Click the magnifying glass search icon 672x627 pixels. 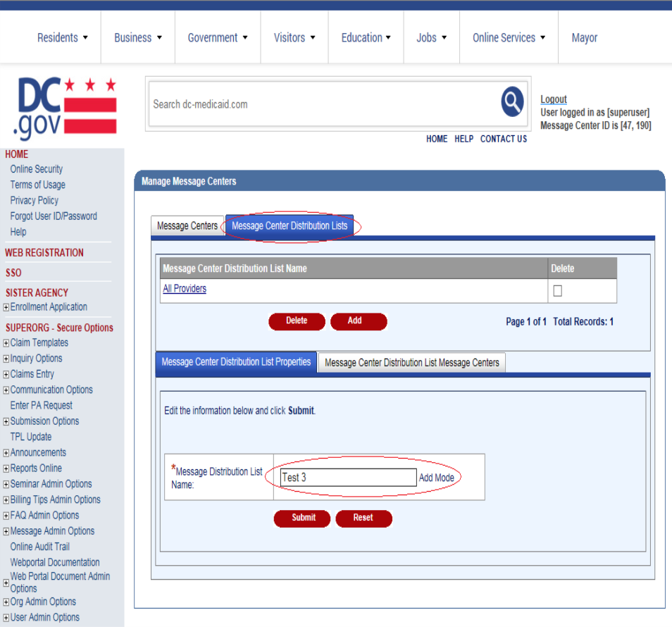[x=512, y=103]
